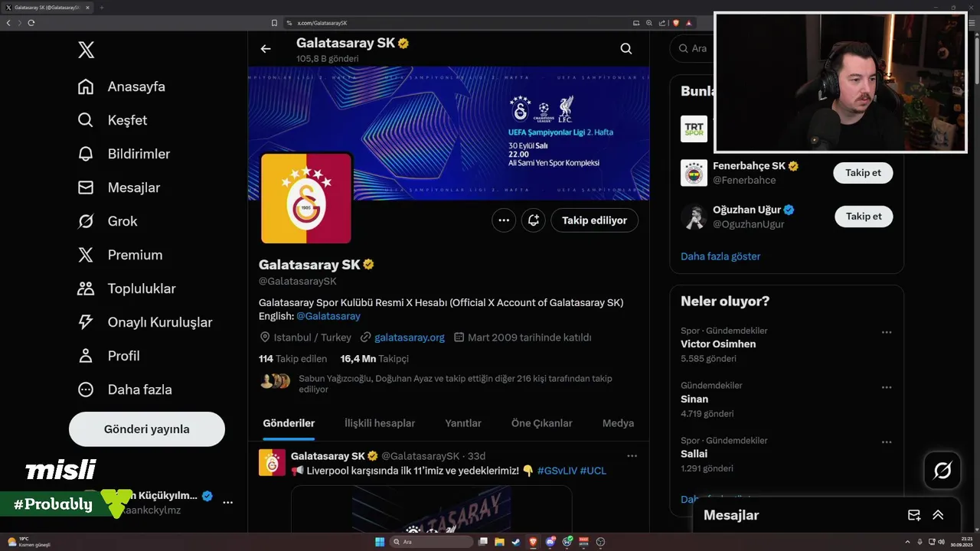This screenshot has height=551, width=980.
Task: Open the Victor Osimhen trend
Action: 718,344
